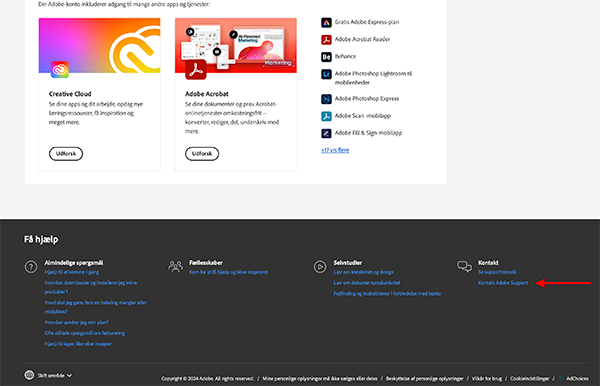Select the Adobe Photoshop Lightroom icon
The width and height of the screenshot is (600, 386).
click(x=326, y=74)
